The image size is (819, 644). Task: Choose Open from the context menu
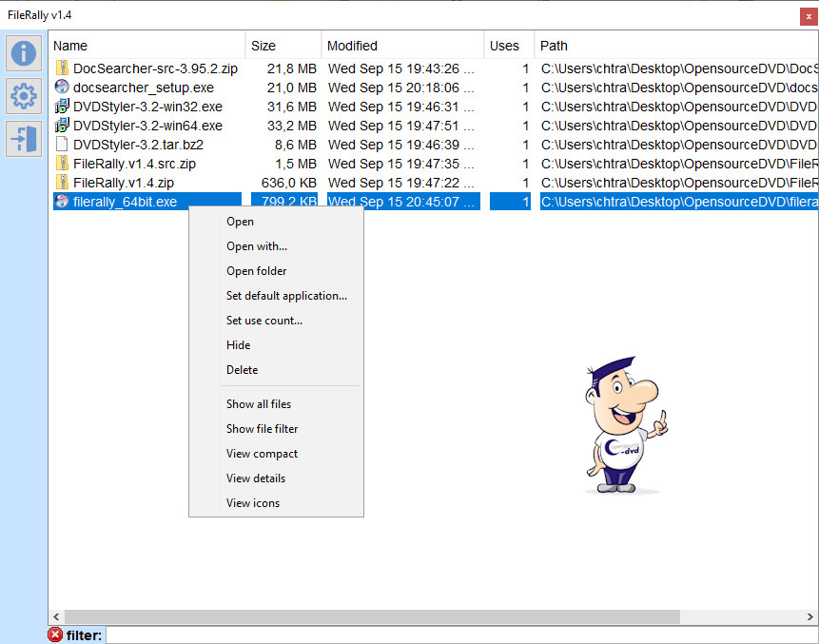pyautogui.click(x=240, y=222)
